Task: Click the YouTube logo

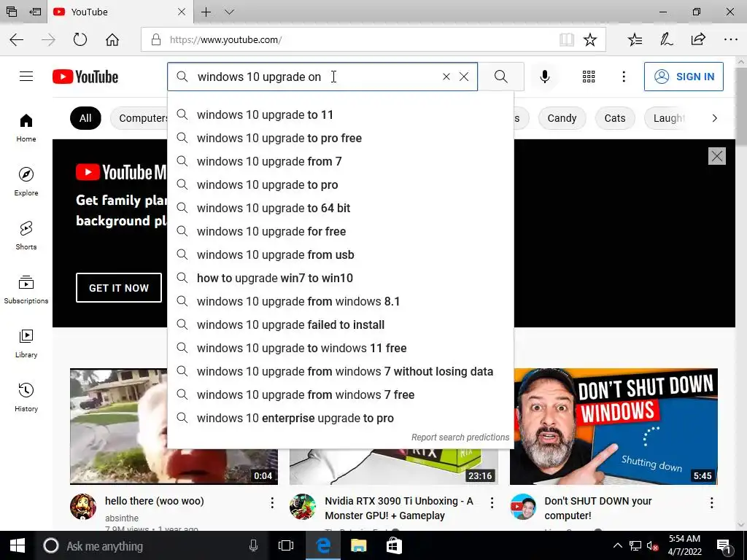Action: coord(85,77)
